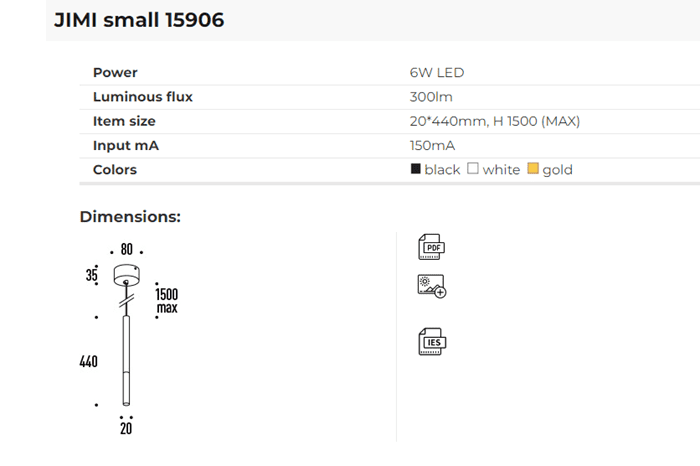This screenshot has height=466, width=700.
Task: Choose the white color swatch
Action: point(474,169)
